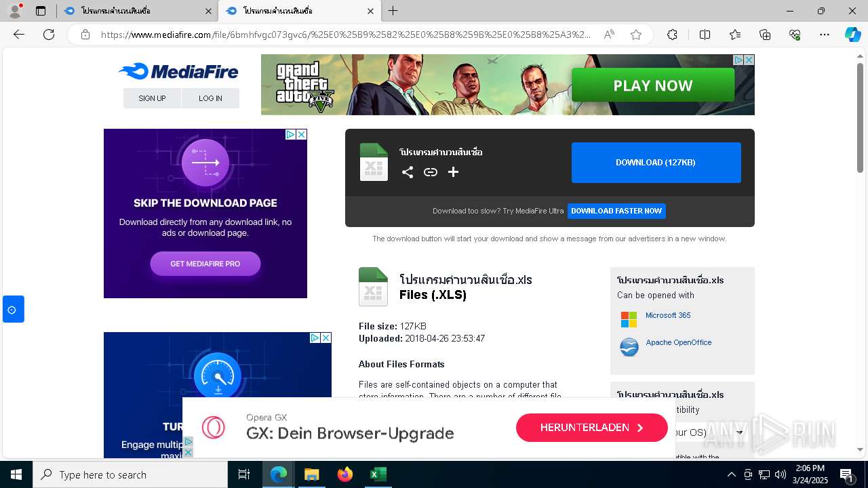
Task: Click the 'File size: 127KB' text
Action: (x=393, y=326)
